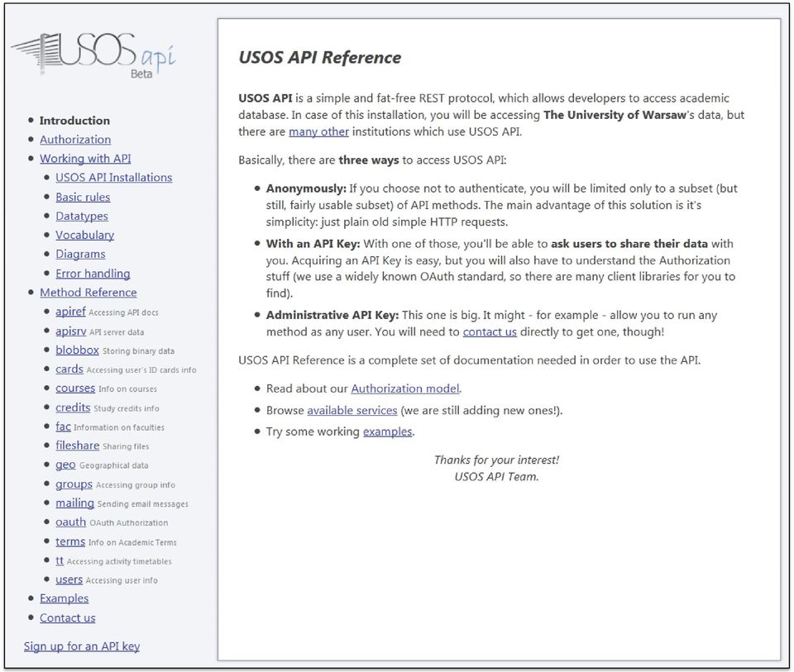Click the 'Accessing API docs' description
Screen dimensions: 794x672
[x=123, y=312]
